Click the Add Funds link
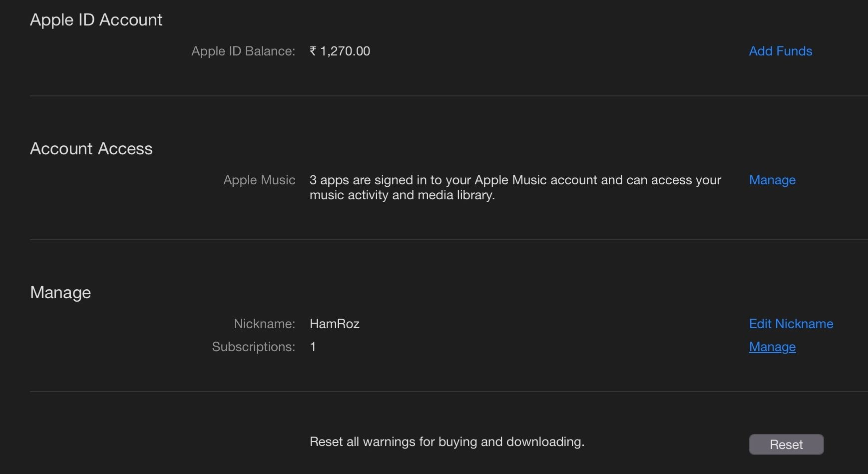The image size is (868, 474). (x=780, y=51)
